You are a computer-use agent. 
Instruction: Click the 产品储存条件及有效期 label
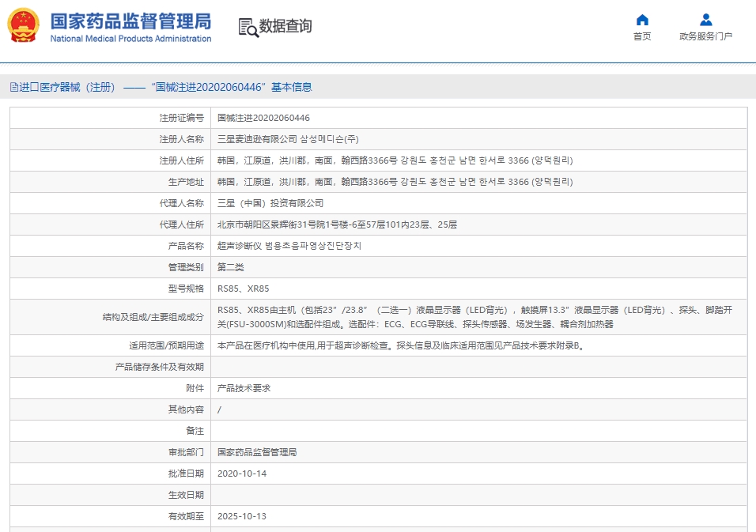tap(160, 368)
